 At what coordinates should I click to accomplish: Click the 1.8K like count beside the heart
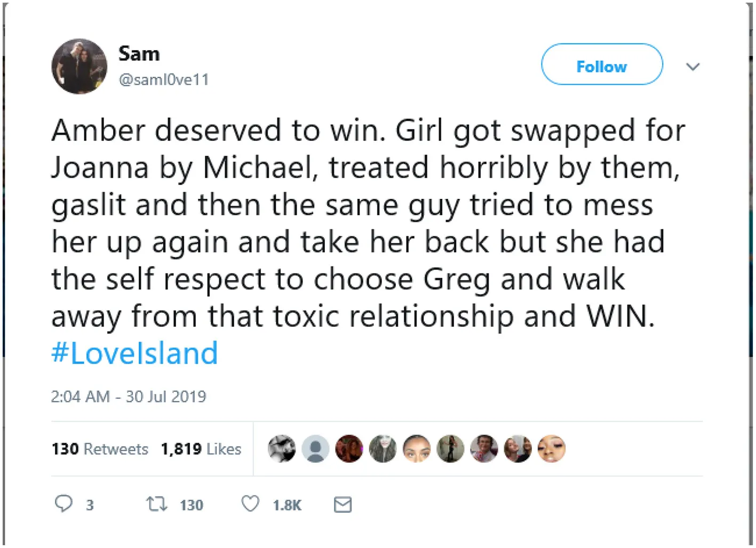pyautogui.click(x=287, y=505)
